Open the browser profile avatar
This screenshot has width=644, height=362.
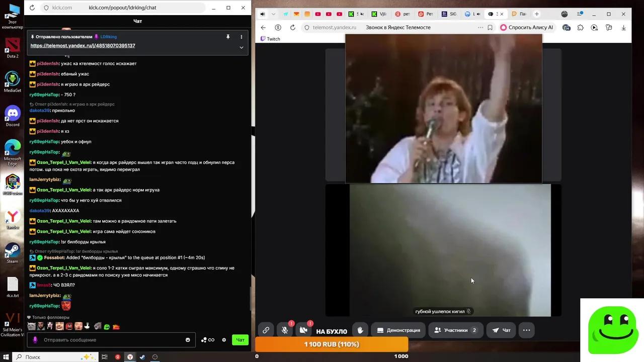coord(565,14)
